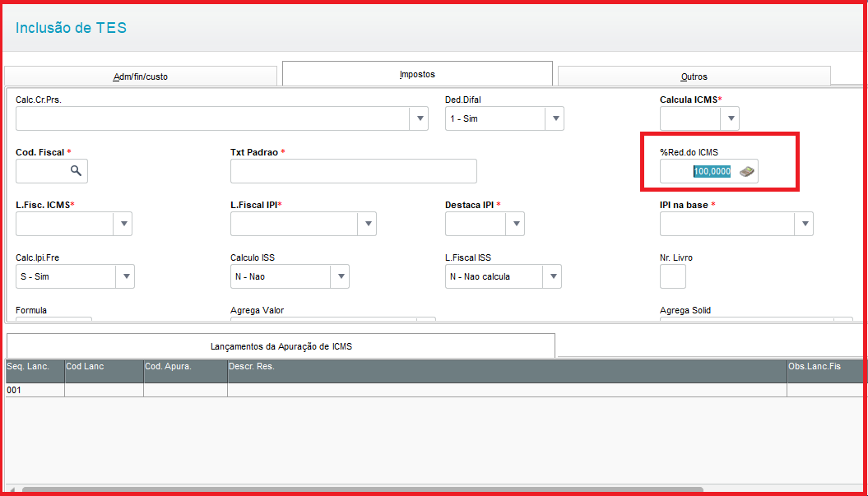Click the horizontal scrollbar at the bottom
This screenshot has height=496, width=868.
(x=363, y=490)
